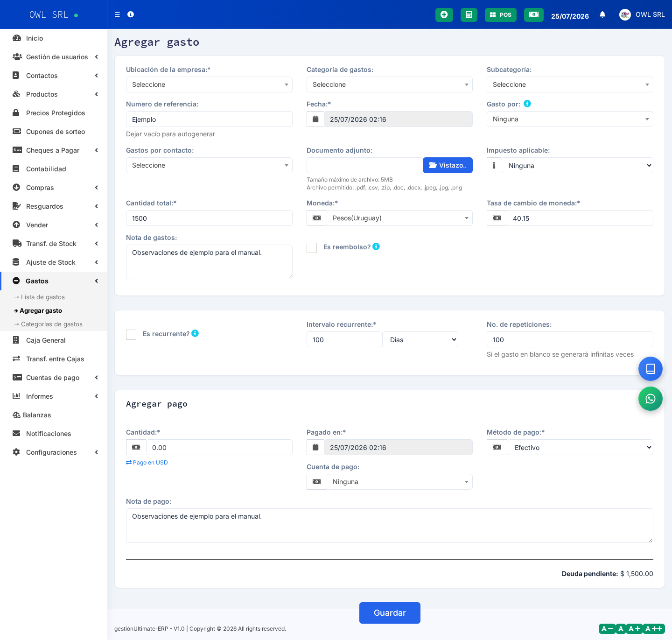This screenshot has height=640, width=672.
Task: Click the Cantidad total field
Action: pos(209,218)
